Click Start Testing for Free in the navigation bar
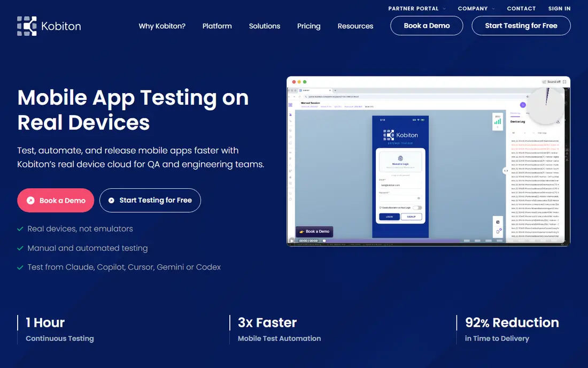 (x=521, y=26)
